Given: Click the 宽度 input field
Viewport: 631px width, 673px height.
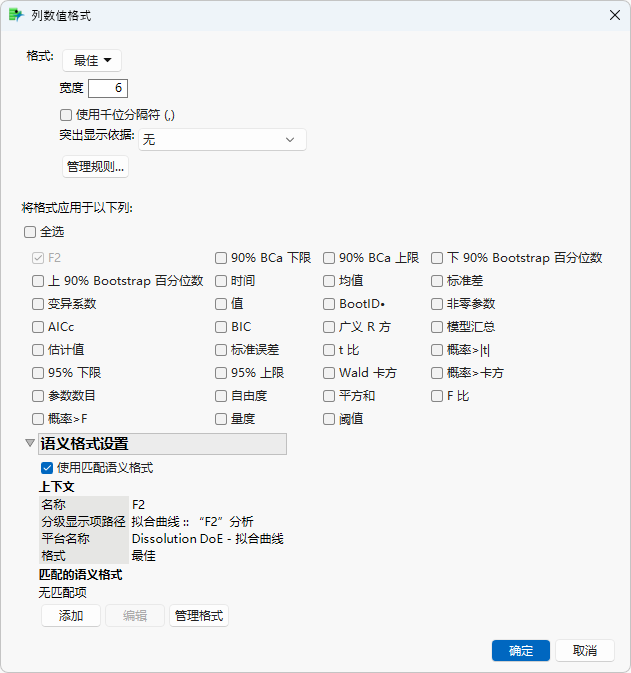Looking at the screenshot, I should 108,88.
